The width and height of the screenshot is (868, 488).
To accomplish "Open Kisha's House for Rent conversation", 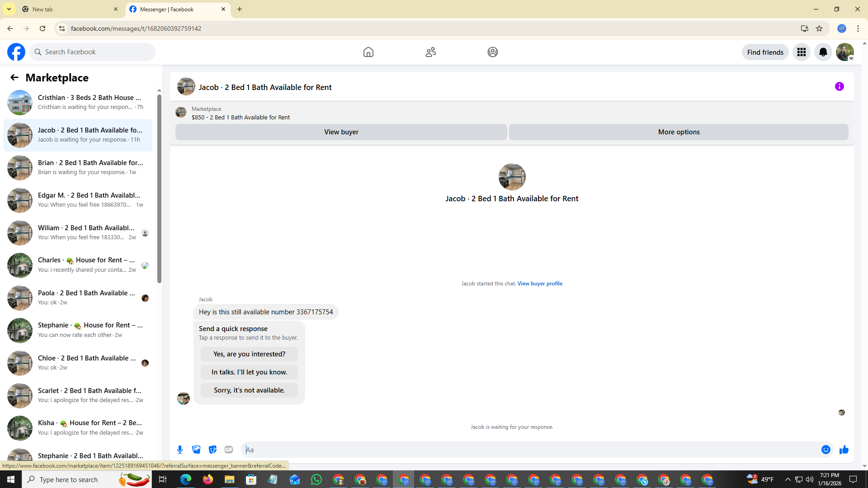I will pos(78,428).
